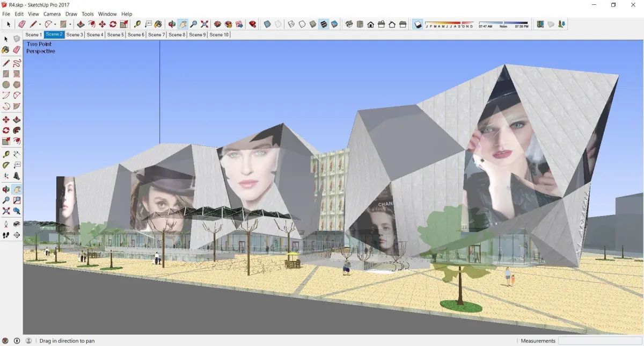This screenshot has height=346, width=644.
Task: Select the Walk footprints tool
Action: point(6,234)
